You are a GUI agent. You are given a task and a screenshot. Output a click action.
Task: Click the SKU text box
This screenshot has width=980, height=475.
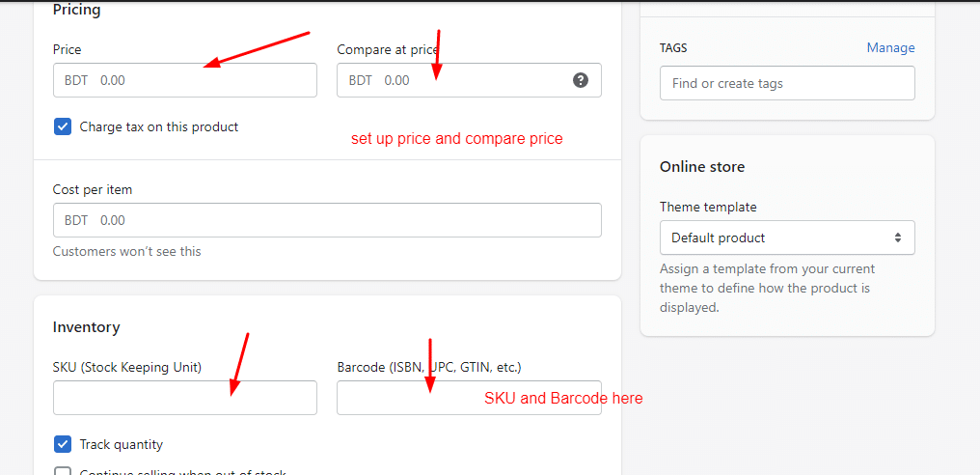[185, 398]
